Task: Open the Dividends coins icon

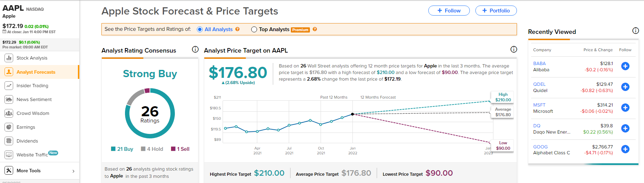Action: tap(9, 141)
